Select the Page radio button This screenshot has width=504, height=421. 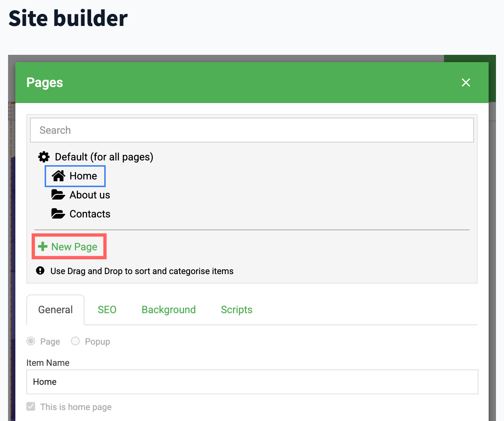[31, 341]
